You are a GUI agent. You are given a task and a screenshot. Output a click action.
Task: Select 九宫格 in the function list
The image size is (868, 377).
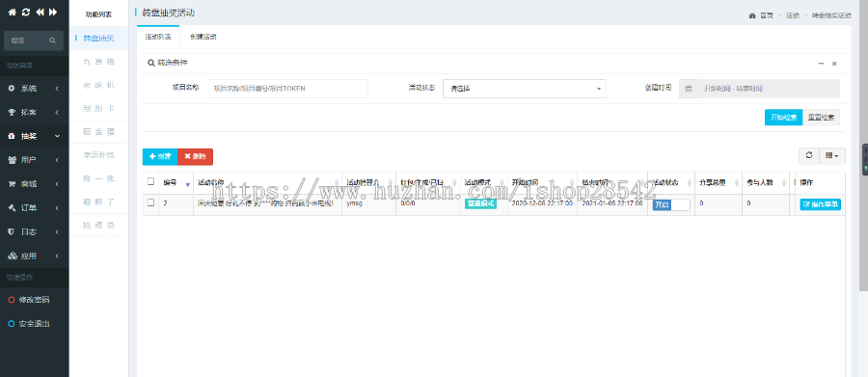(x=99, y=62)
